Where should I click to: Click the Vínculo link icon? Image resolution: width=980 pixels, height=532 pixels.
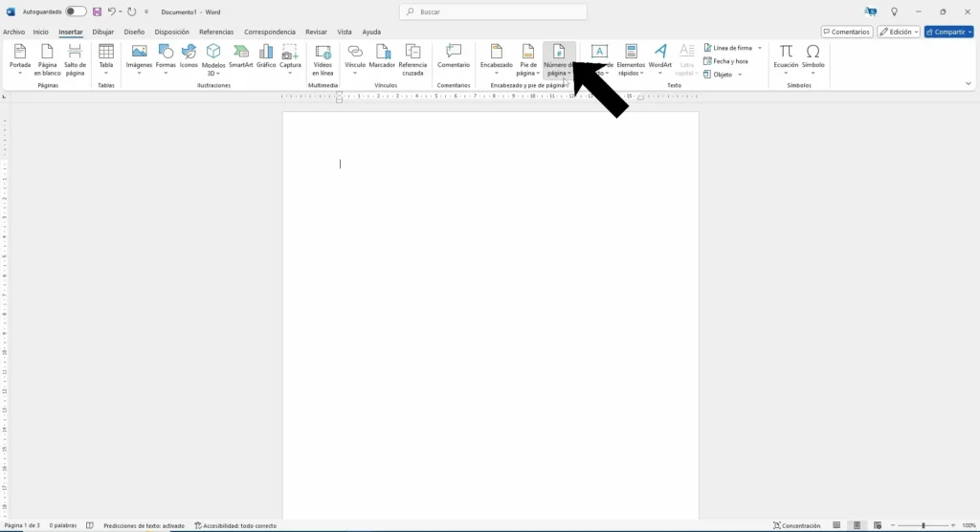[x=355, y=52]
